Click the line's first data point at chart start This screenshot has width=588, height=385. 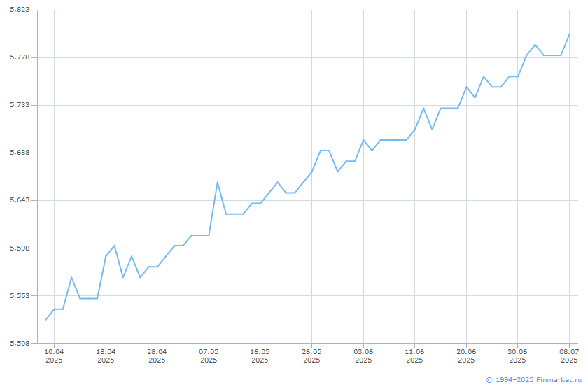pyautogui.click(x=45, y=320)
